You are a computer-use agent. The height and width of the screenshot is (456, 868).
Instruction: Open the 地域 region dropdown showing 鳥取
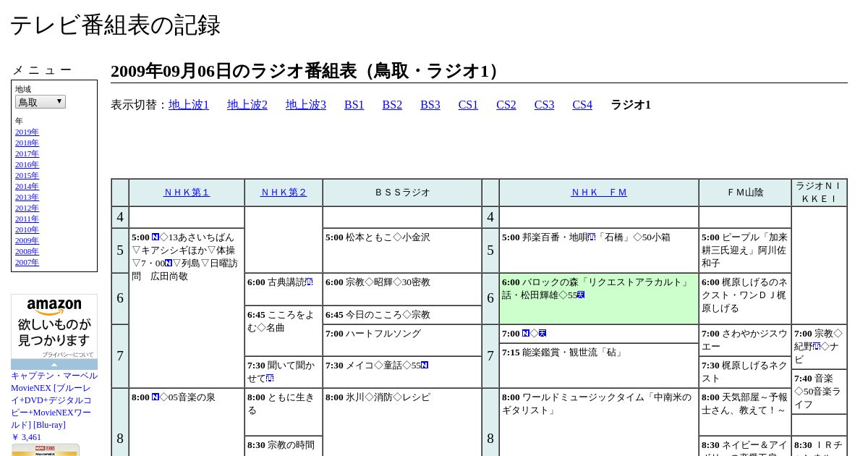point(41,102)
